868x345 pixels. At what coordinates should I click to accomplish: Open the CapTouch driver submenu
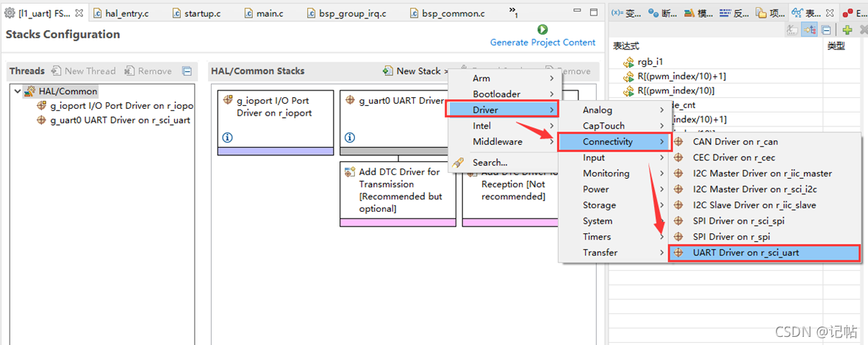coord(614,126)
